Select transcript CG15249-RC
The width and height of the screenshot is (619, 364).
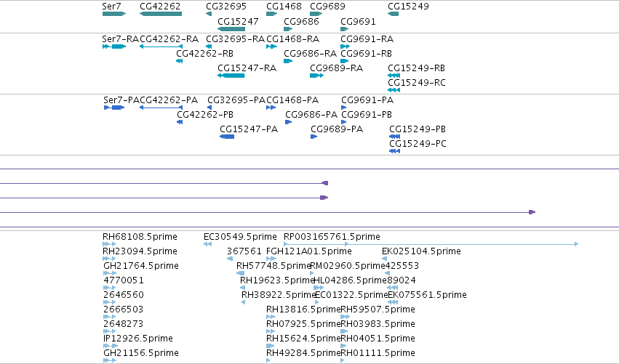394,90
